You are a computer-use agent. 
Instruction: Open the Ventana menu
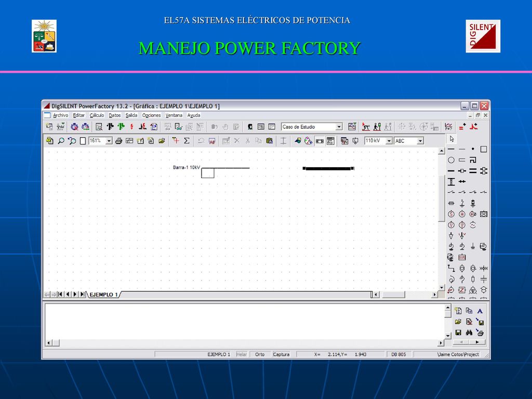[174, 115]
